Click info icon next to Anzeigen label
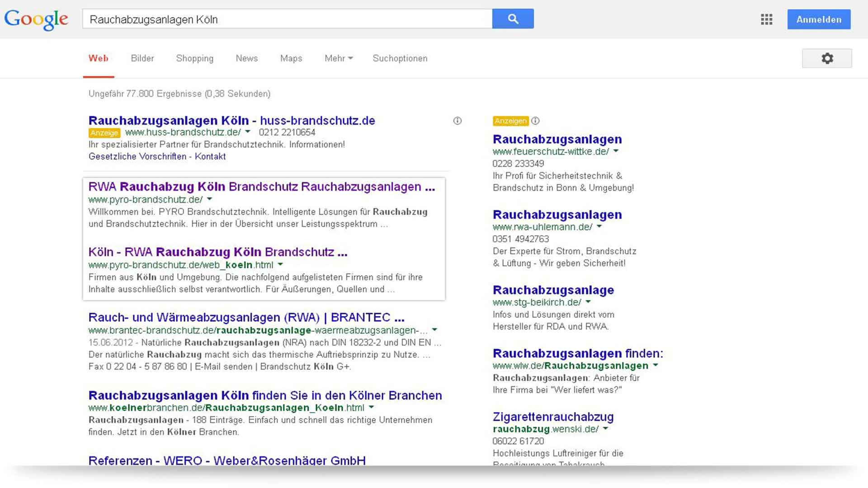The height and width of the screenshot is (488, 868). pos(535,121)
